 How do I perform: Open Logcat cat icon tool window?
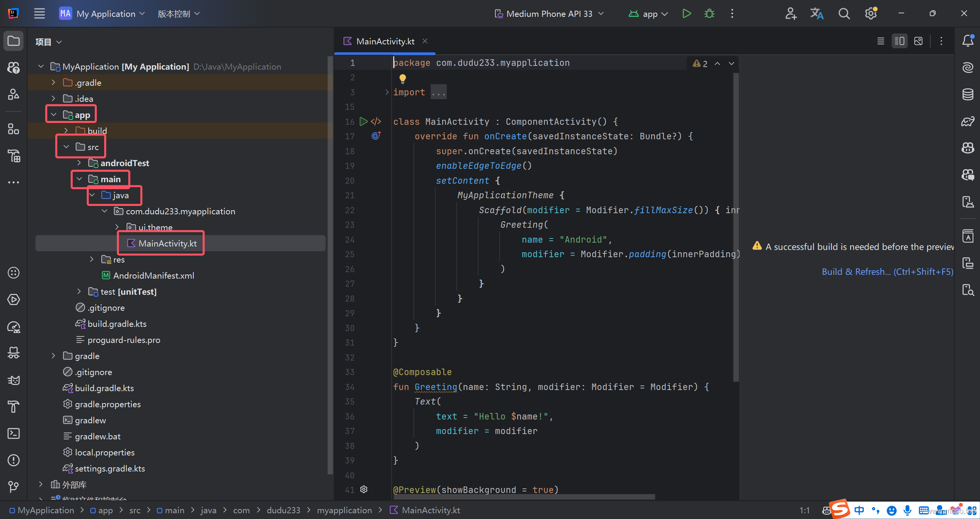[x=14, y=380]
